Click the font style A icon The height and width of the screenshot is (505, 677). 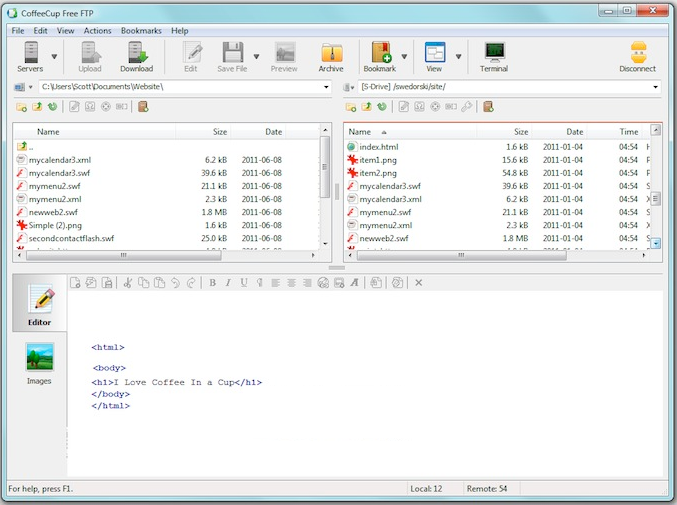354,283
